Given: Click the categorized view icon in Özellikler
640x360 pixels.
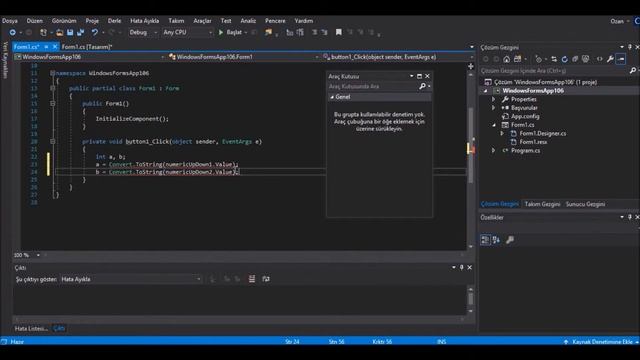Looking at the screenshot, I should click(485, 240).
